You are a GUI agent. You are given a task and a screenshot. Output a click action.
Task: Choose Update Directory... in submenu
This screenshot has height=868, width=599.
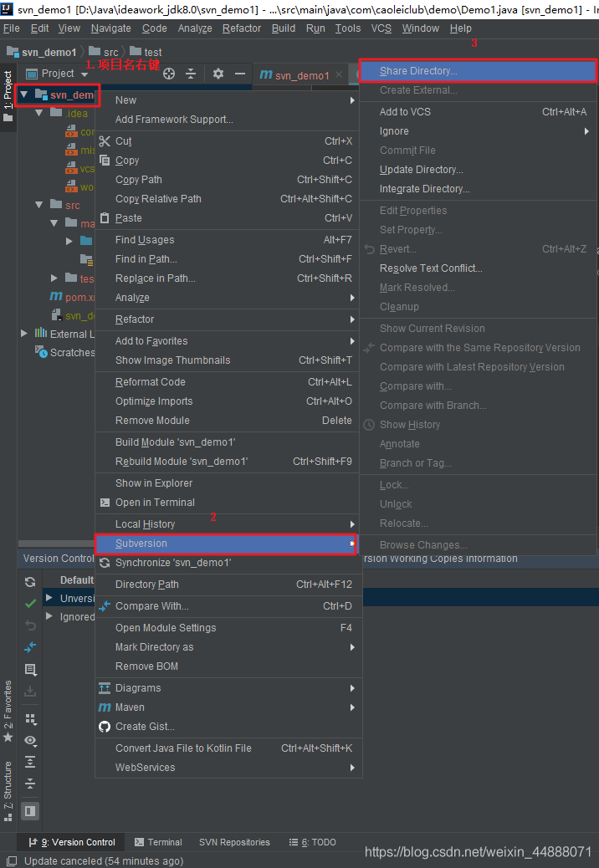[479, 170]
